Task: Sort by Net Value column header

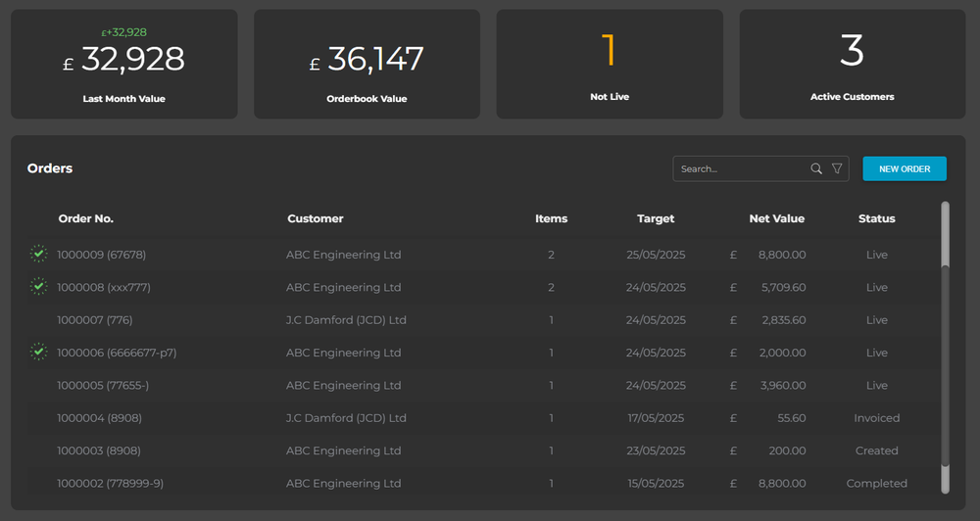Action: 777,218
